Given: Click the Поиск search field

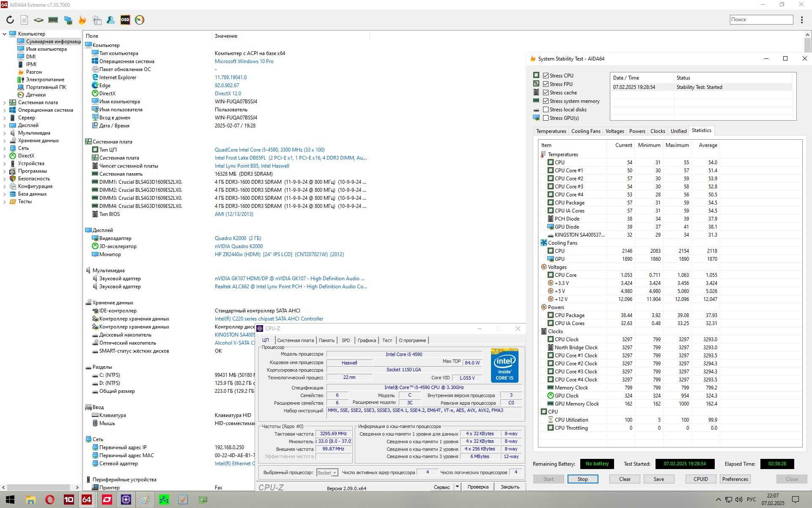Looking at the screenshot, I should pyautogui.click(x=761, y=19).
